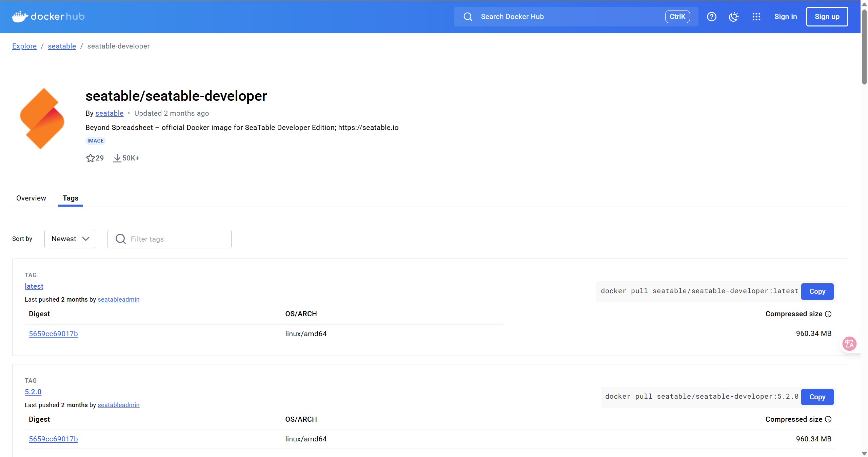Click the scrollbar up arrow
The width and height of the screenshot is (868, 457).
point(865,4)
